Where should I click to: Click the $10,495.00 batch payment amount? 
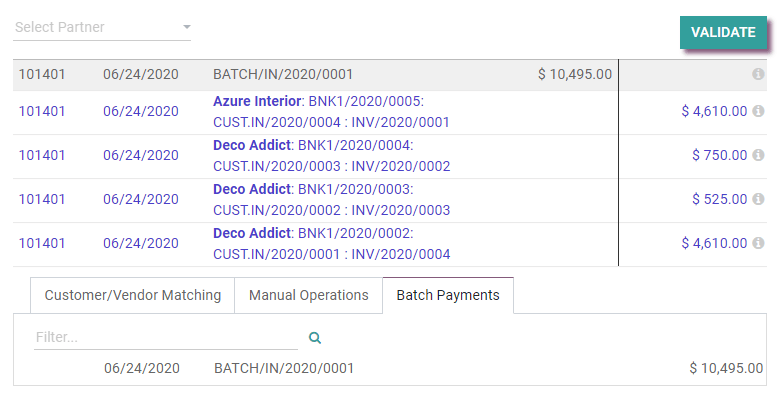726,368
